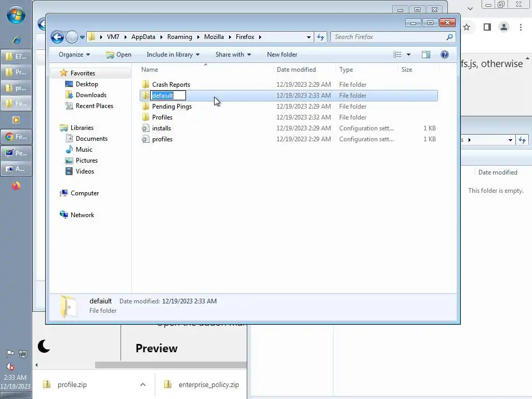Open Pictures library in navigation pane
532x399 pixels.
point(87,160)
